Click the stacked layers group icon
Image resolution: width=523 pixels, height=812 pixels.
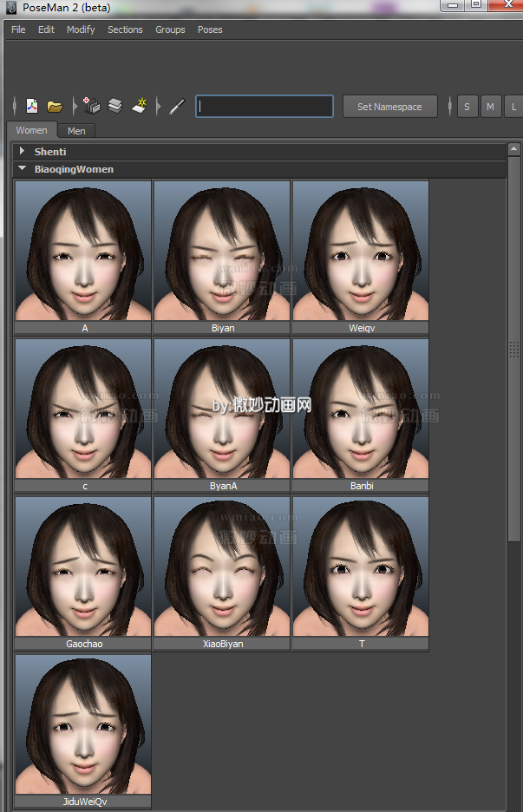click(114, 107)
